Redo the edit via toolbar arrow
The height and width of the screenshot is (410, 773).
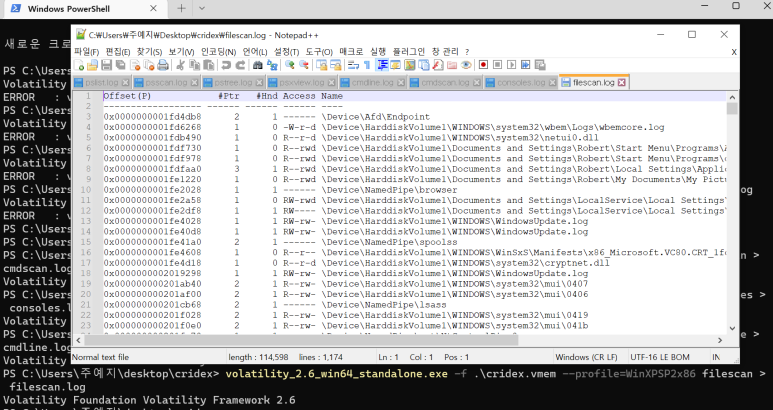point(241,65)
